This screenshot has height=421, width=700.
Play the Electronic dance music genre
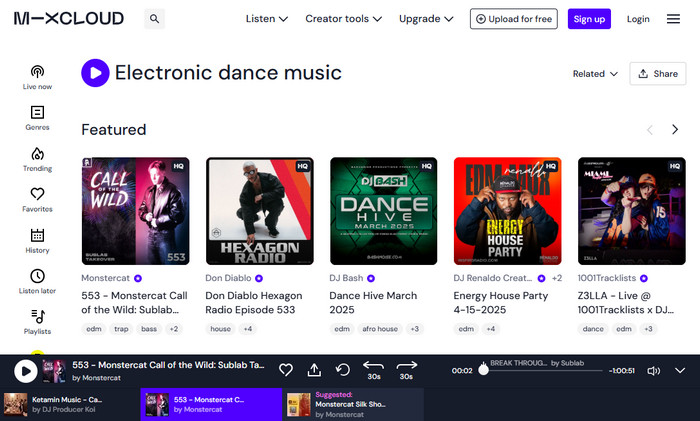tap(95, 73)
